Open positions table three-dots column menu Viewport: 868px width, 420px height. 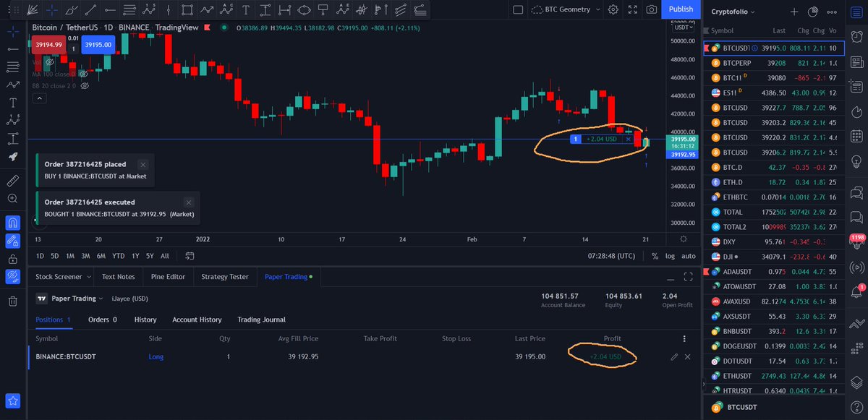[x=684, y=338]
